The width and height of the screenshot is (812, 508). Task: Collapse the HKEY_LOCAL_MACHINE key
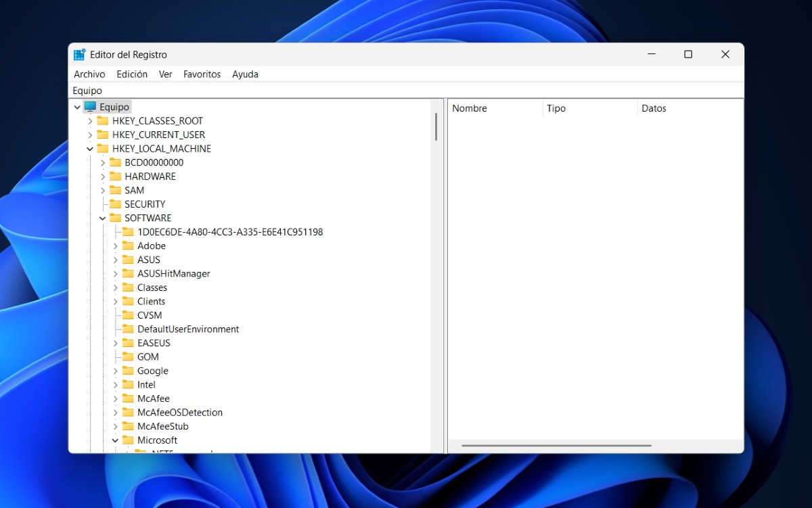pos(90,149)
